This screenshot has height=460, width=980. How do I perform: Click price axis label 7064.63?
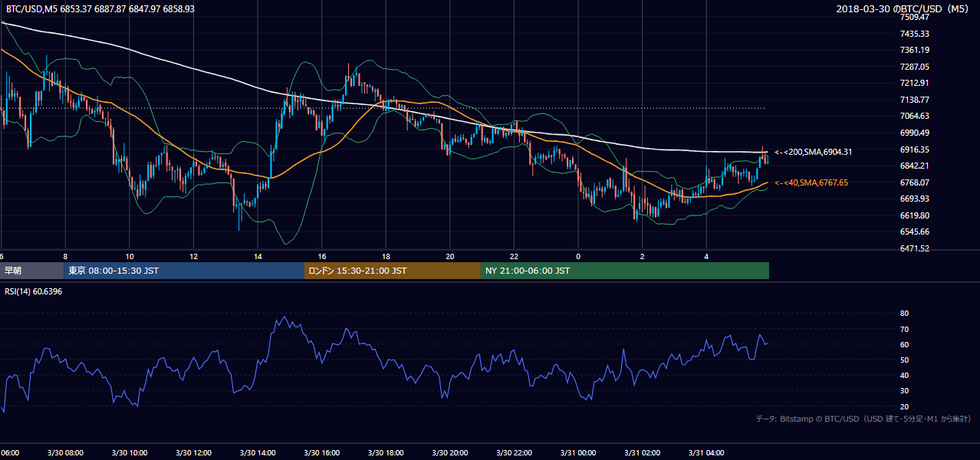(x=914, y=116)
